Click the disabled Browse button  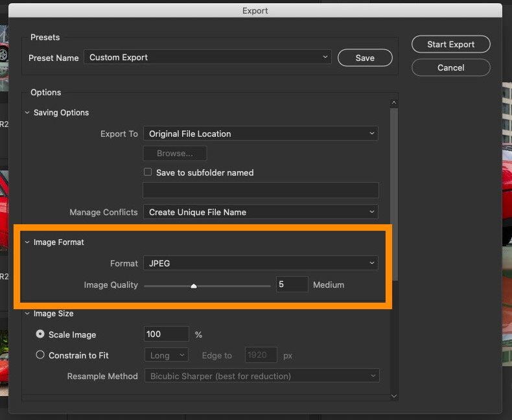pos(175,153)
